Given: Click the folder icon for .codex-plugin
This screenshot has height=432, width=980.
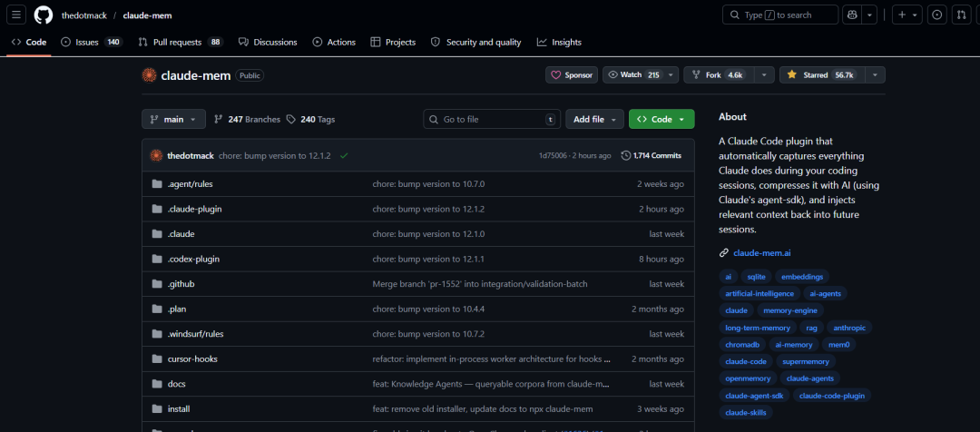Looking at the screenshot, I should point(157,260).
